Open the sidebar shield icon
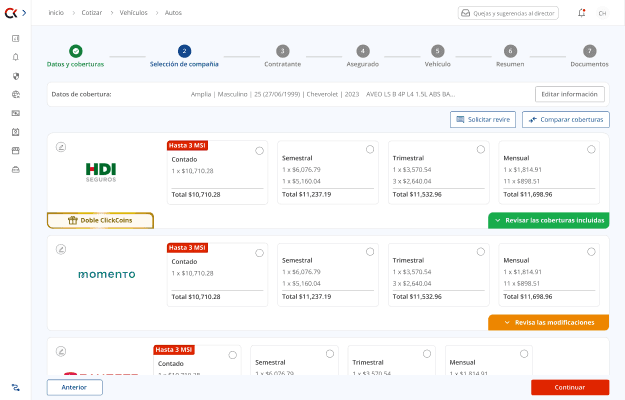Image resolution: width=625 pixels, height=400 pixels. 16,76
